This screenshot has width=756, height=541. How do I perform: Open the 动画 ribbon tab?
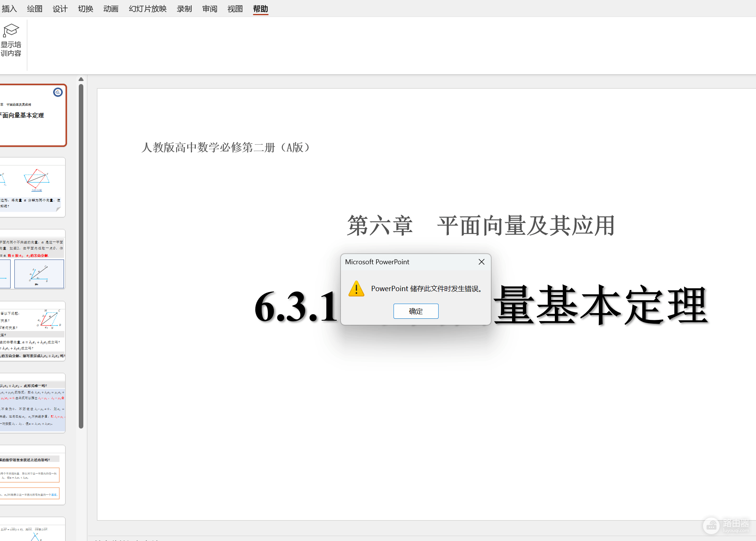tap(111, 9)
